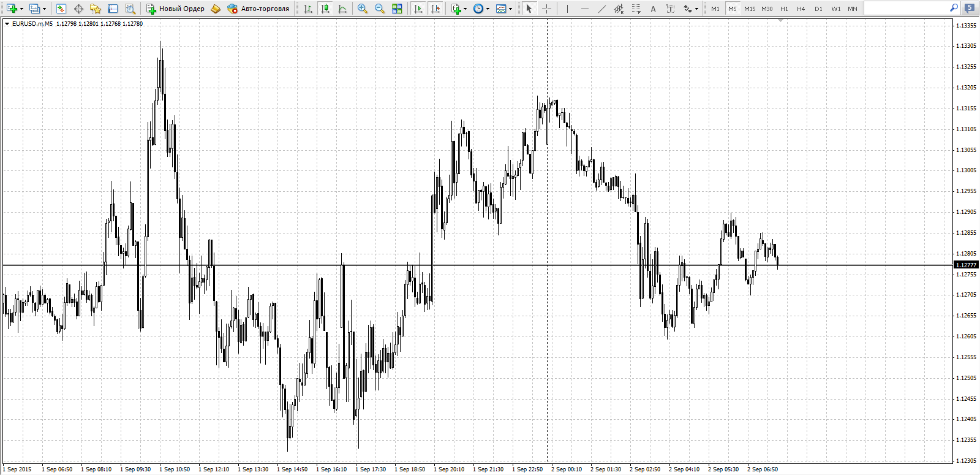
Task: Toggle chart auto scroll
Action: click(x=418, y=9)
